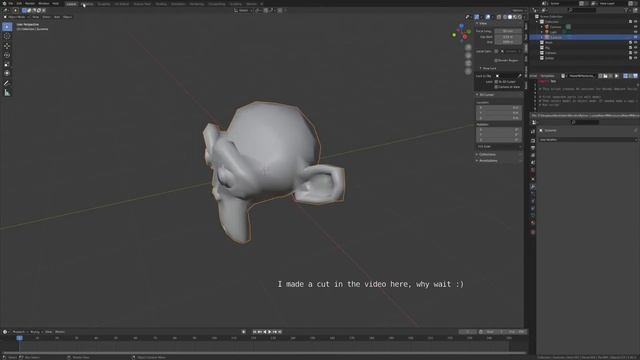Screen dimensions: 640x360
Task: Open the Add menu in viewport header
Action: [x=57, y=17]
